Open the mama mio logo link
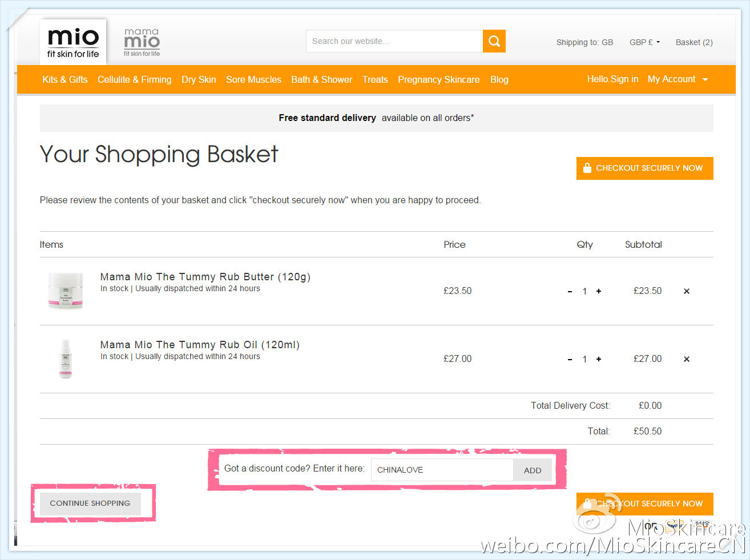Viewport: 750px width, 560px height. [142, 42]
